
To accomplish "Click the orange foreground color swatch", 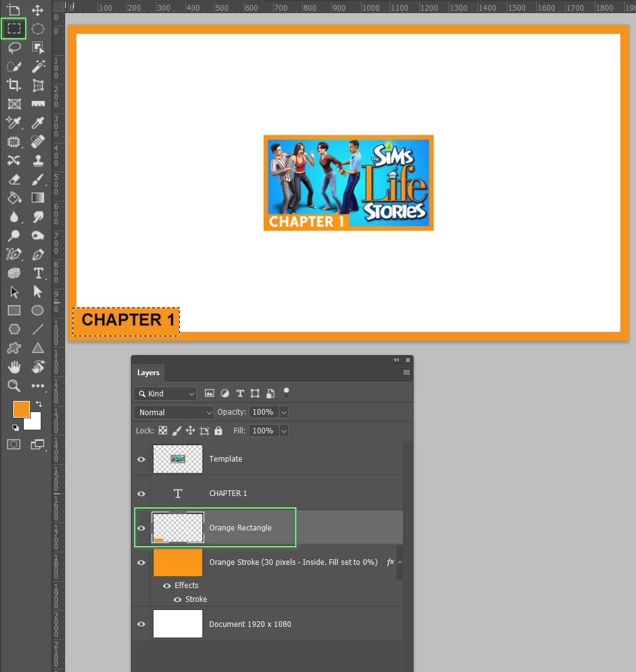I will (21, 410).
